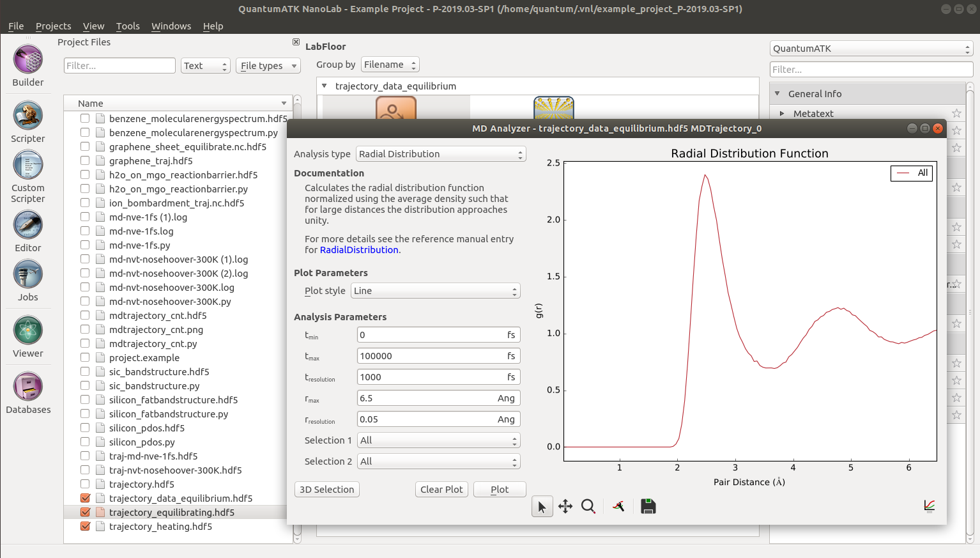Activate the pan plot tool
This screenshot has width=980, height=558.
point(565,507)
